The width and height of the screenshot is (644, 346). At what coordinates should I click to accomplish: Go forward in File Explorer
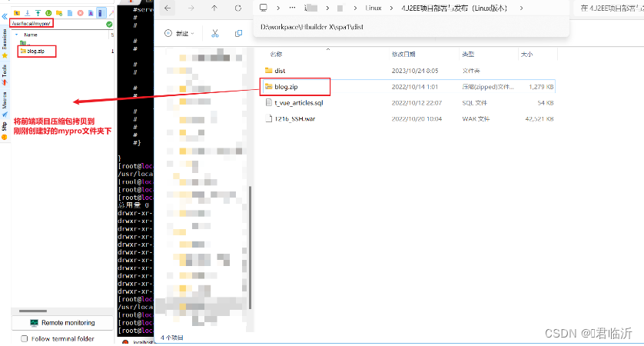tap(191, 8)
